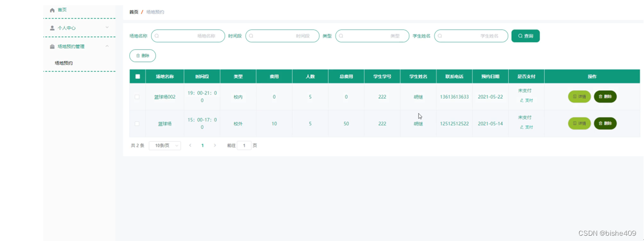
Task: Click the 场地名称 column header
Action: [x=165, y=77]
